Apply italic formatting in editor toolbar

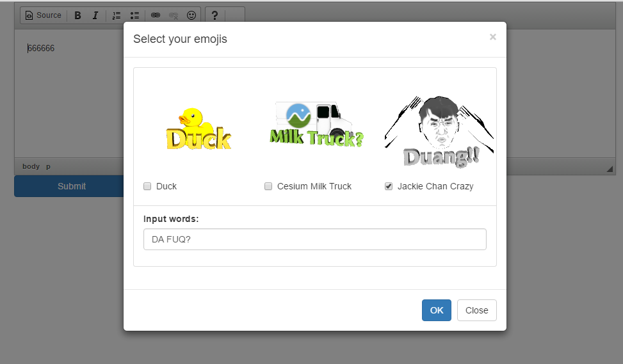click(95, 15)
